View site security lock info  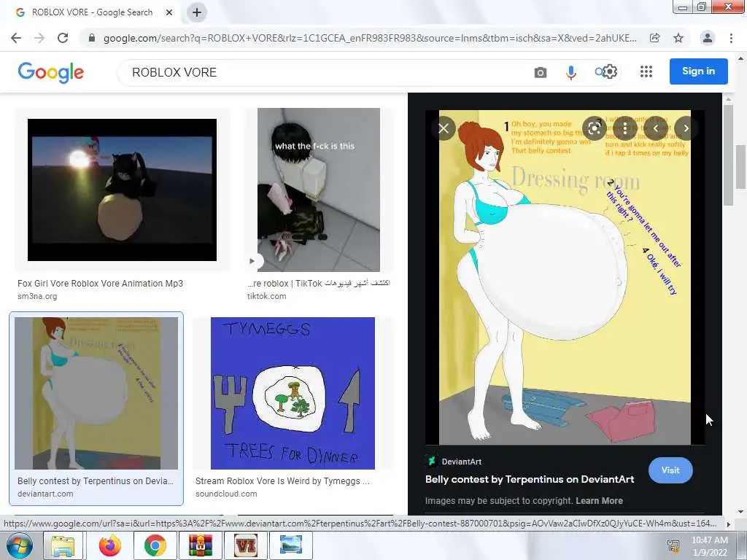point(92,38)
